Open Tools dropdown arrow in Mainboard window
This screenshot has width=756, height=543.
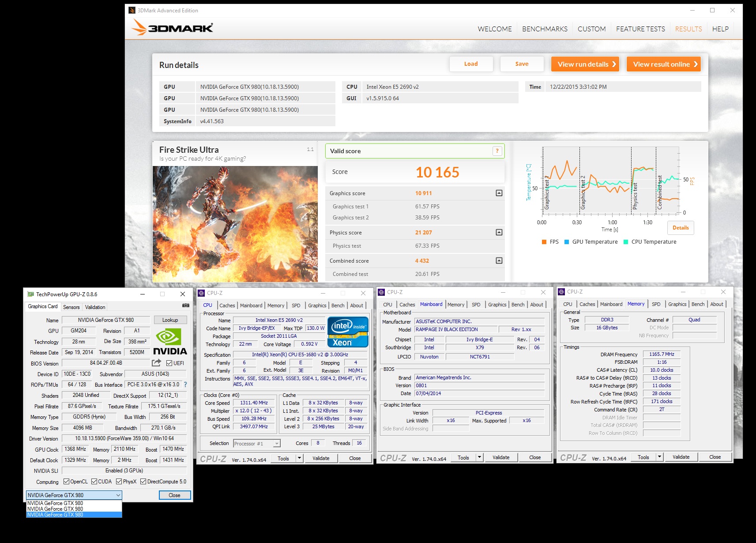[479, 457]
